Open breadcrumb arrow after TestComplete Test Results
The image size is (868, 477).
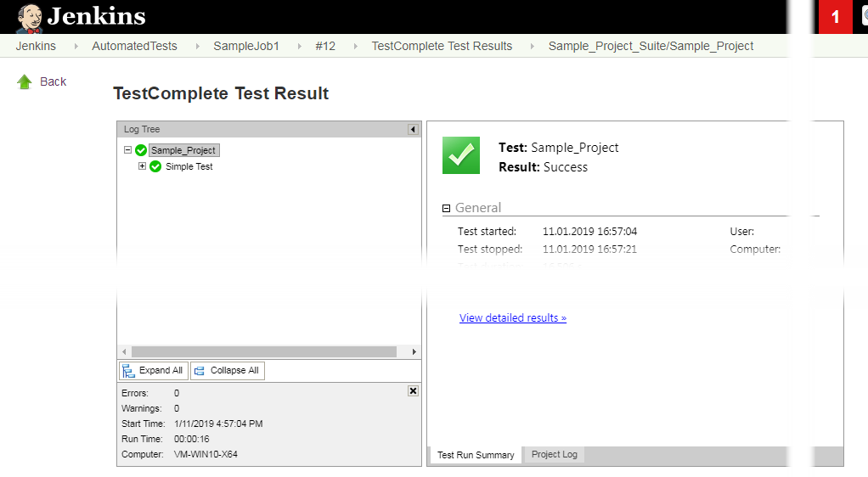click(532, 47)
